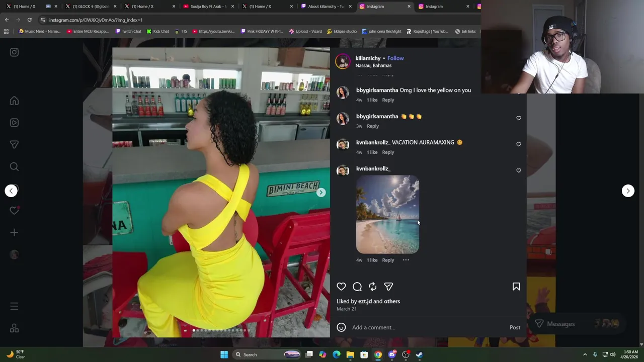Open File Explorer from the taskbar
The width and height of the screenshot is (644, 362).
350,354
